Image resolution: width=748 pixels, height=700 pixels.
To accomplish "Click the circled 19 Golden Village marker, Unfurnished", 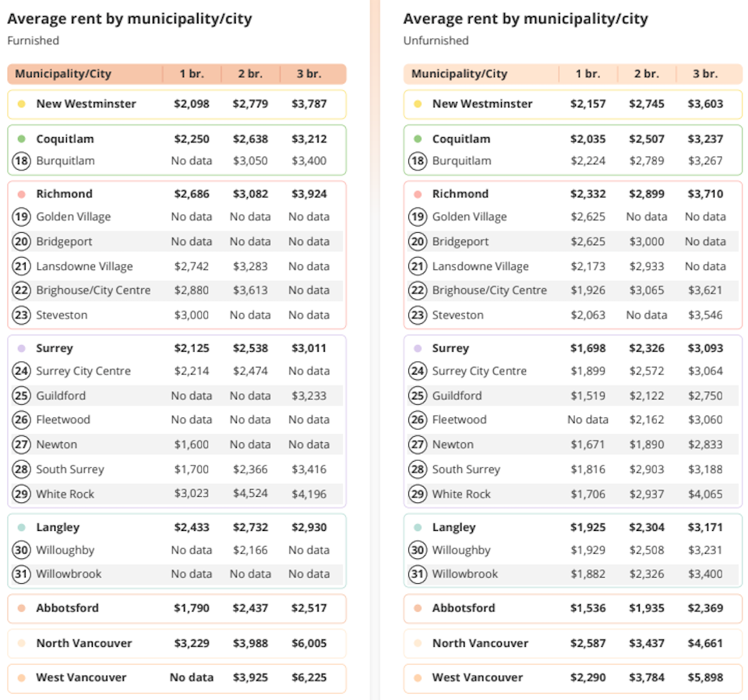I will coord(418,217).
